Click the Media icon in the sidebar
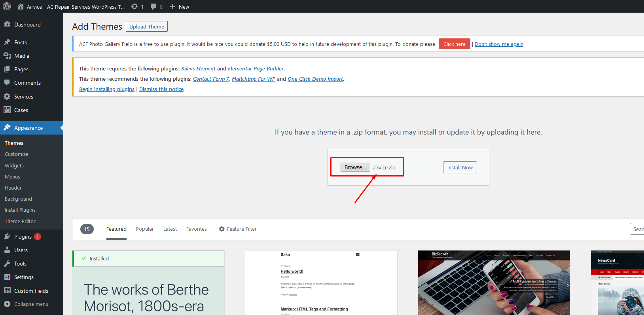The height and width of the screenshot is (315, 644). click(7, 56)
